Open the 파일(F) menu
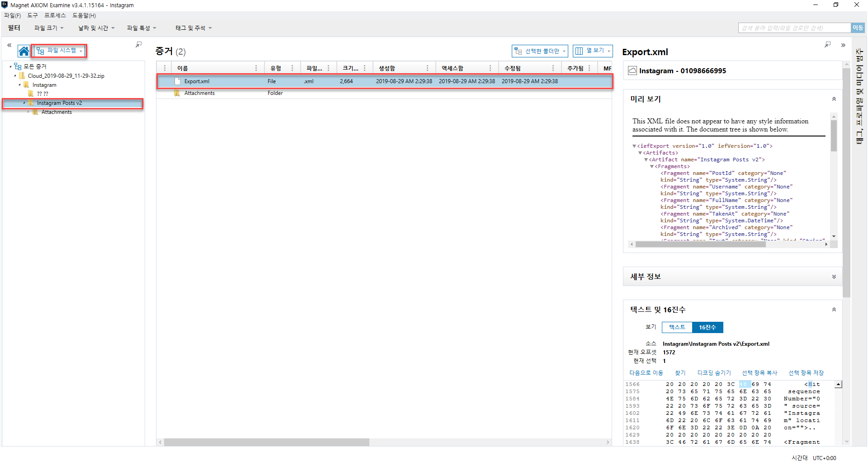Viewport: 868px width, 470px height. point(12,15)
